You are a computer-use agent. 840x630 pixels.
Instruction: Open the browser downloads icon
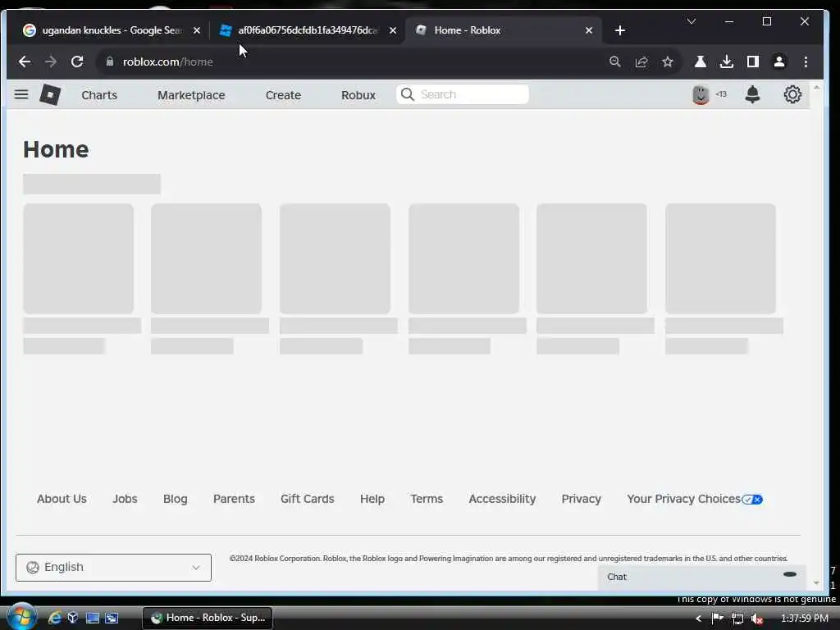(x=727, y=62)
